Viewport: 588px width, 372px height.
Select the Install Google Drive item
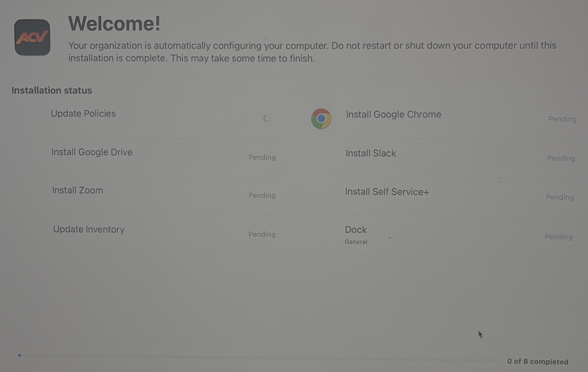click(92, 152)
